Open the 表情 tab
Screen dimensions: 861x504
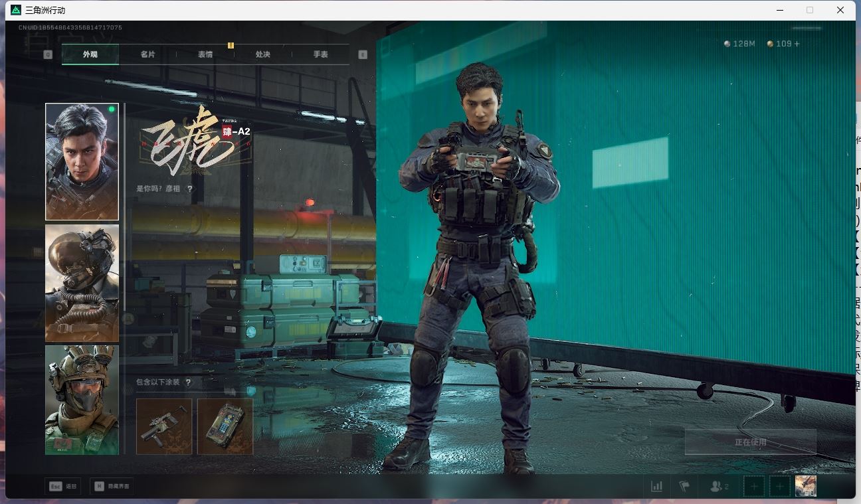point(205,54)
